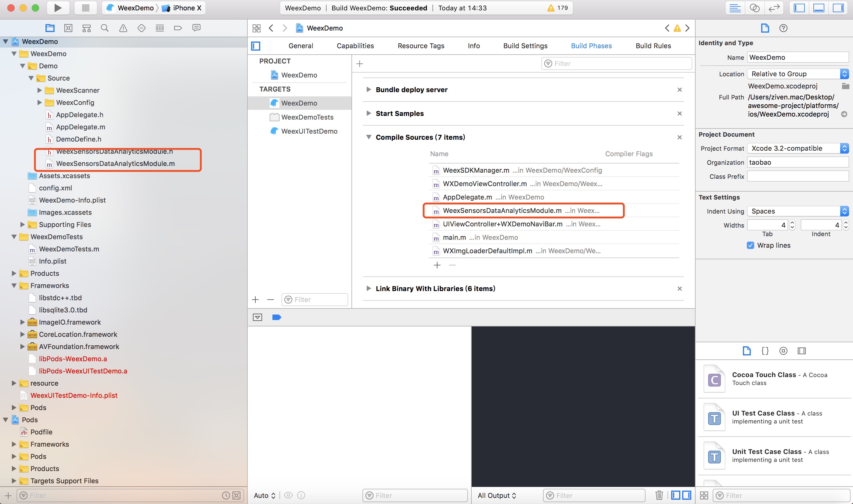Toggle the utilities panel visibility
The image size is (853, 504).
(x=838, y=8)
